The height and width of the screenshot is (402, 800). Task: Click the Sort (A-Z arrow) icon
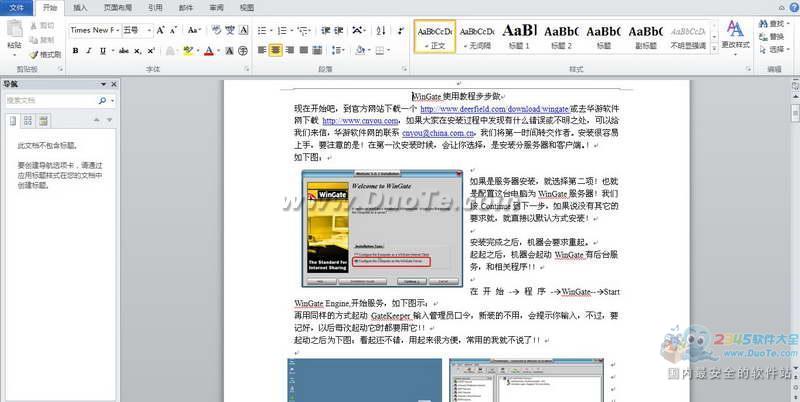click(x=381, y=31)
